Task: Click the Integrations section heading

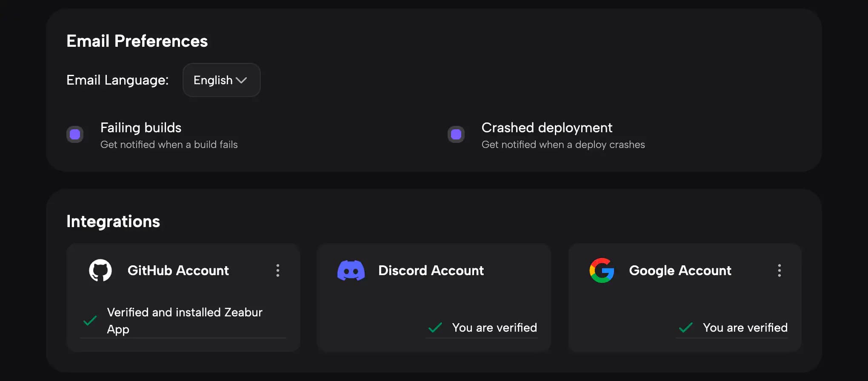Action: click(113, 222)
